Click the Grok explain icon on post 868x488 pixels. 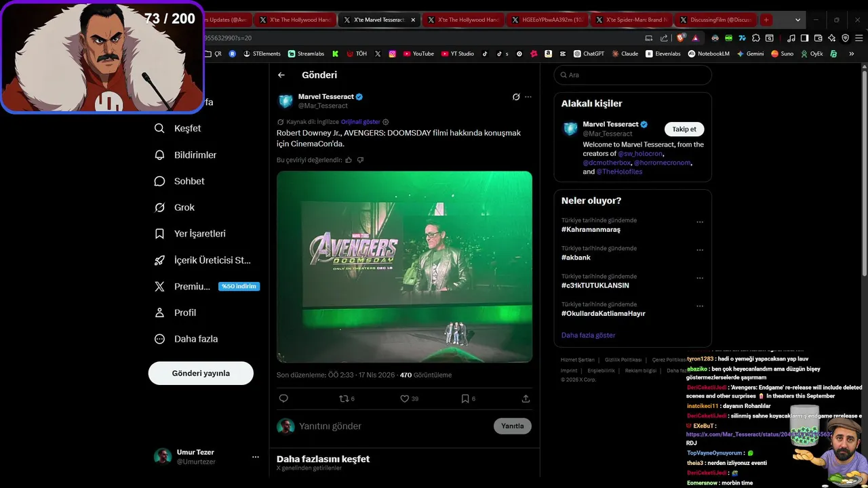[516, 97]
